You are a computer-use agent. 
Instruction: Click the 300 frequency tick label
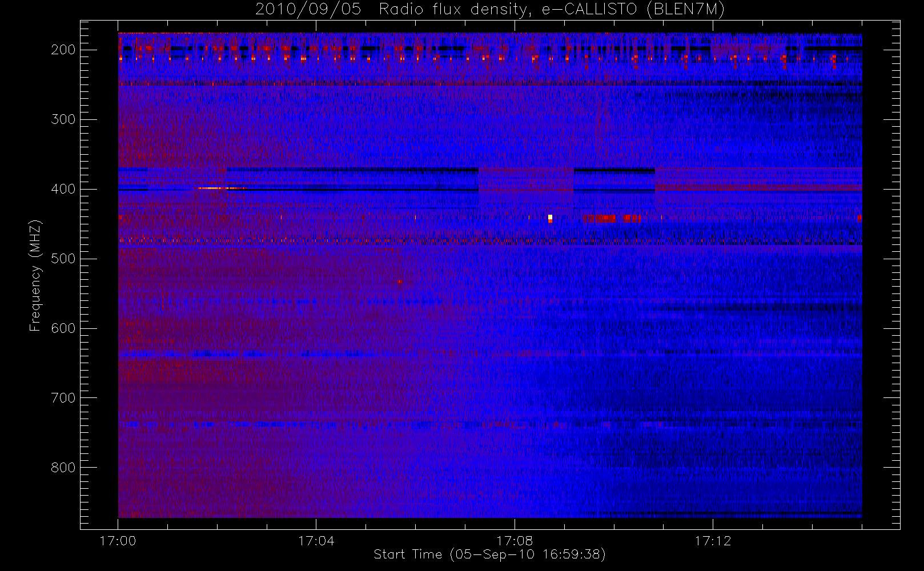[x=63, y=119]
